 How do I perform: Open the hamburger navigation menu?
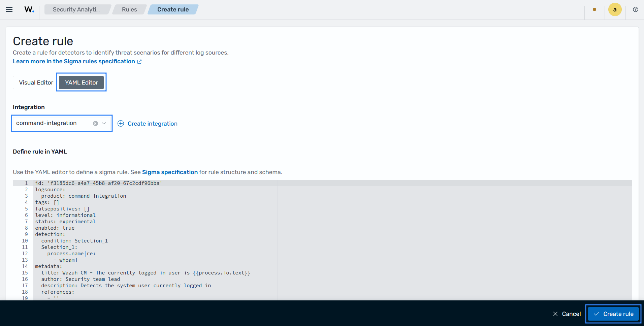click(x=9, y=9)
